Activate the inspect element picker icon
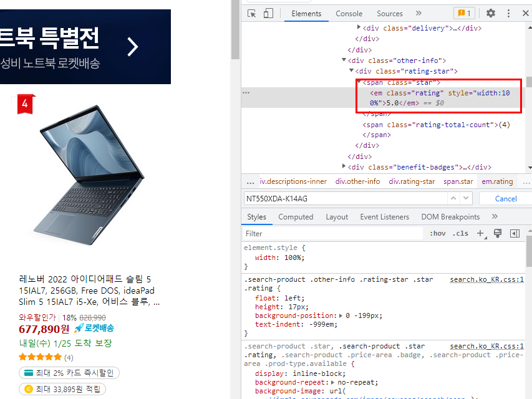The width and height of the screenshot is (532, 399). (251, 14)
